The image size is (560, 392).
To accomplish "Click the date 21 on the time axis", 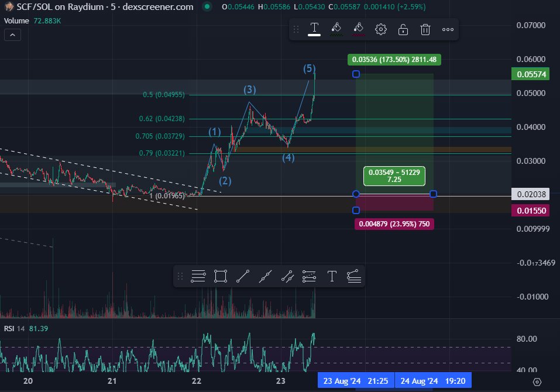I will pos(112,381).
